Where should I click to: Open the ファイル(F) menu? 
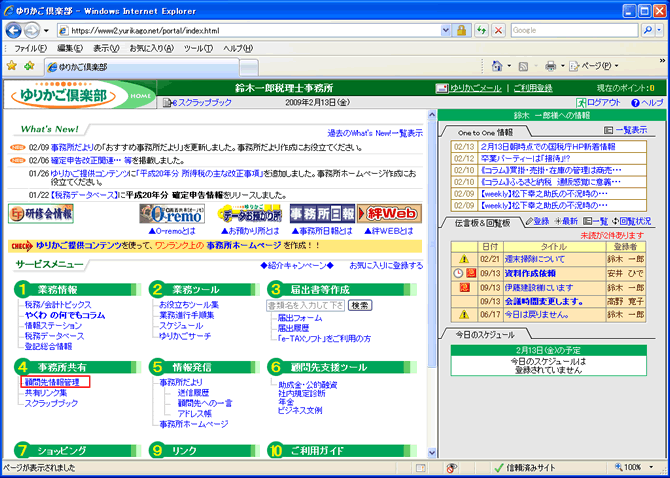point(30,48)
